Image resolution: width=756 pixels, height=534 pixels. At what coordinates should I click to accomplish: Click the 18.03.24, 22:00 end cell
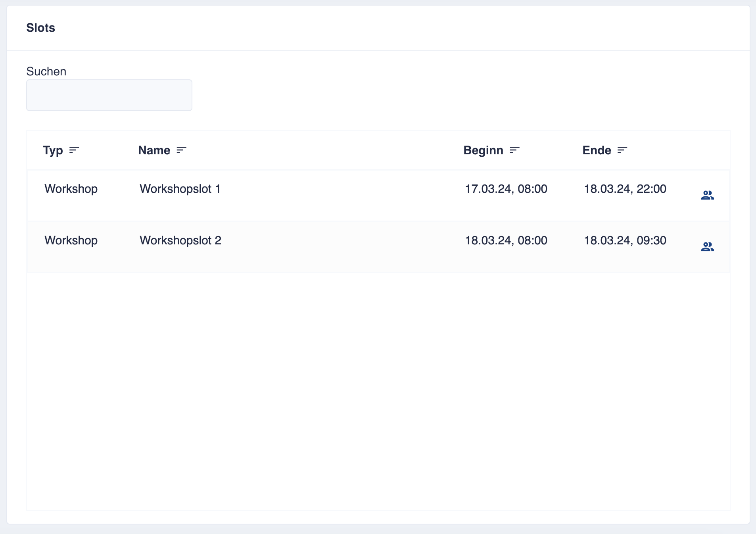tap(625, 189)
